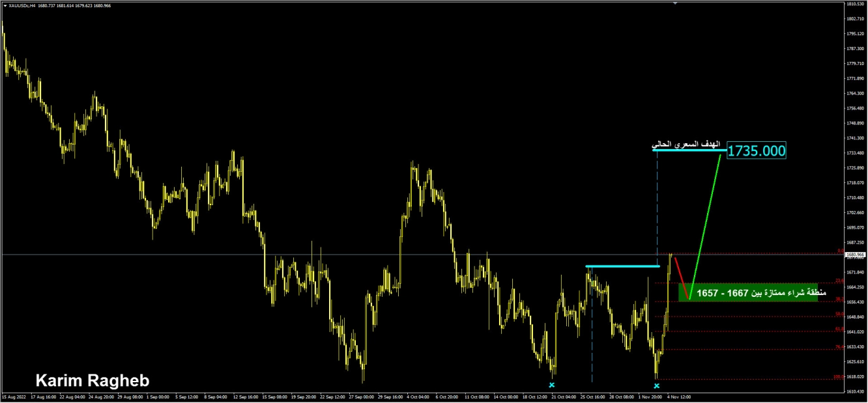Select the cyan X marker under November 1 low

point(656,386)
